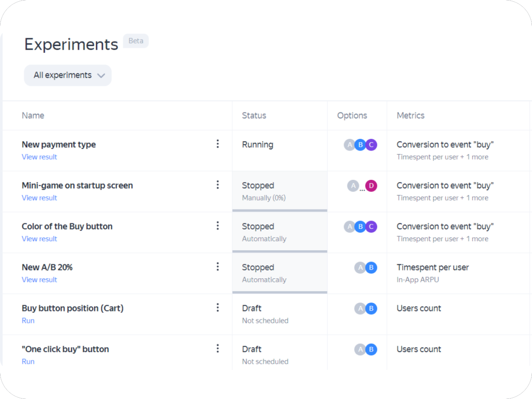Click the Name column header

pos(33,116)
